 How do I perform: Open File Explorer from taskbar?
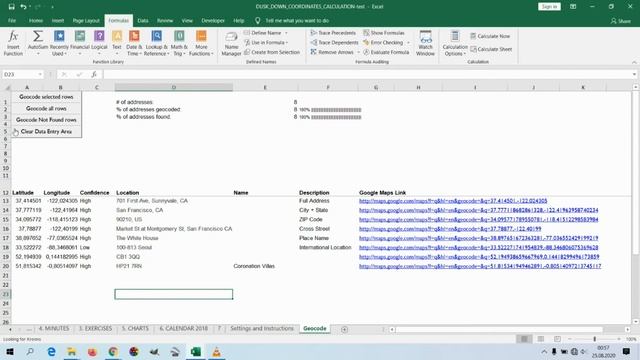click(x=72, y=351)
